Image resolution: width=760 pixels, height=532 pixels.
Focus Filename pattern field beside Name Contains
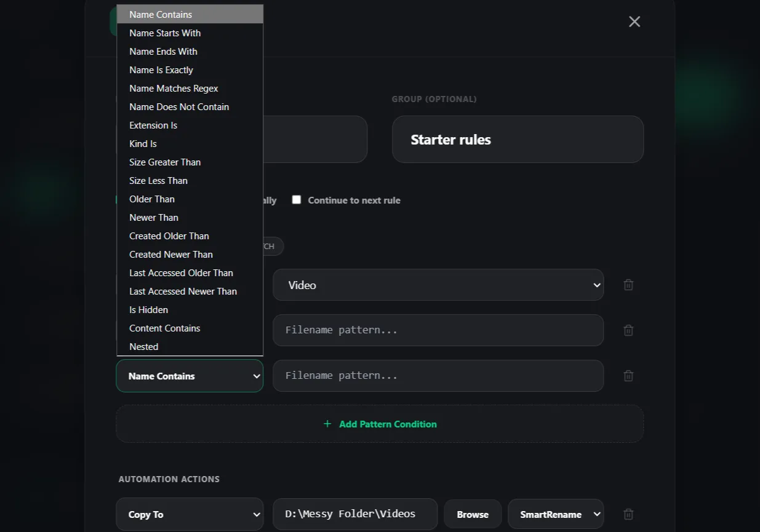point(438,376)
